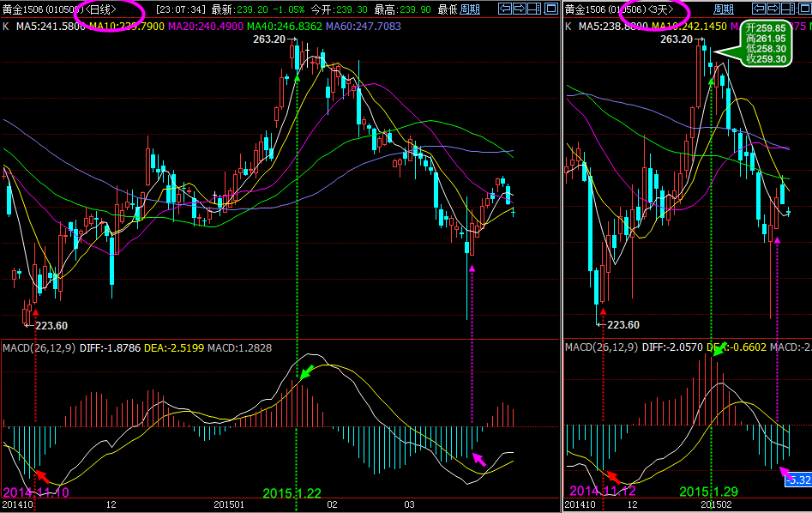812x513 pixels.
Task: Click the 2014-11-10 date marker
Action: coord(35,492)
